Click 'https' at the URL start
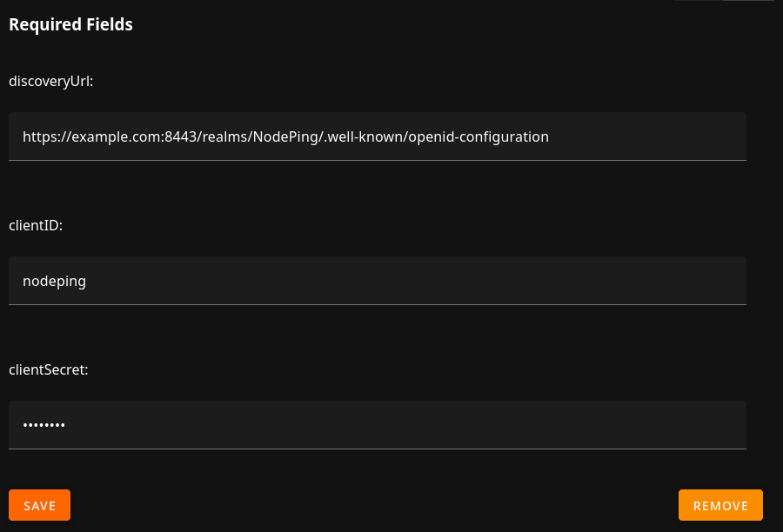 pyautogui.click(x=38, y=136)
